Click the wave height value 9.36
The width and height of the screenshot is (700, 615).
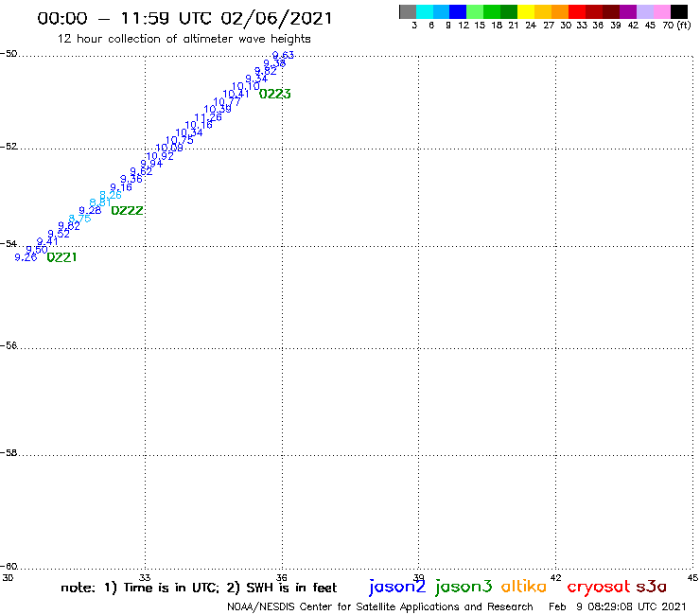pyautogui.click(x=131, y=179)
